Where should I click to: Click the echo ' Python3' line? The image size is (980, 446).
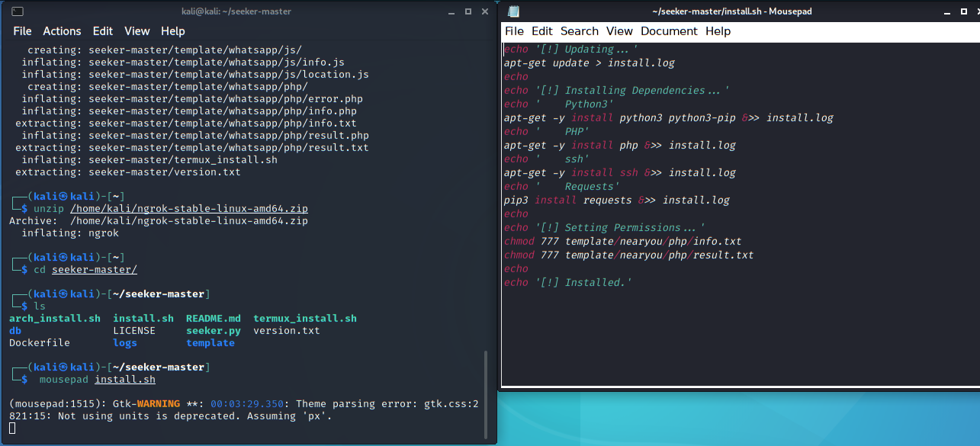(x=559, y=104)
